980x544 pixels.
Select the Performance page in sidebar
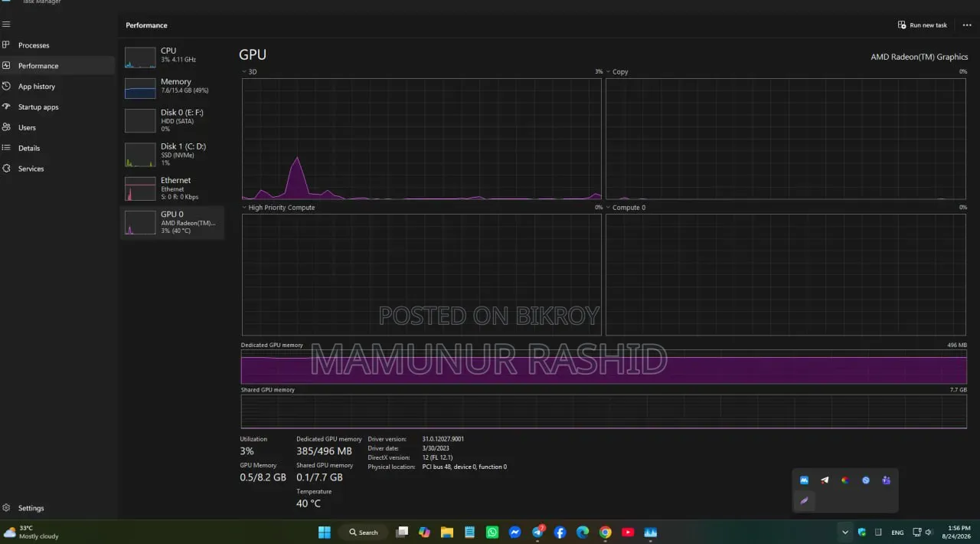pos(57,66)
